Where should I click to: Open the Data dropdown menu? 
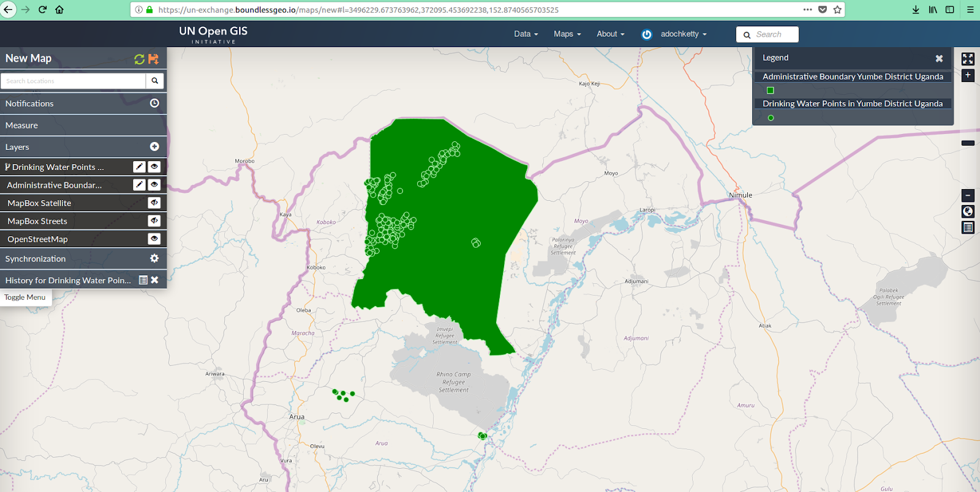(526, 34)
